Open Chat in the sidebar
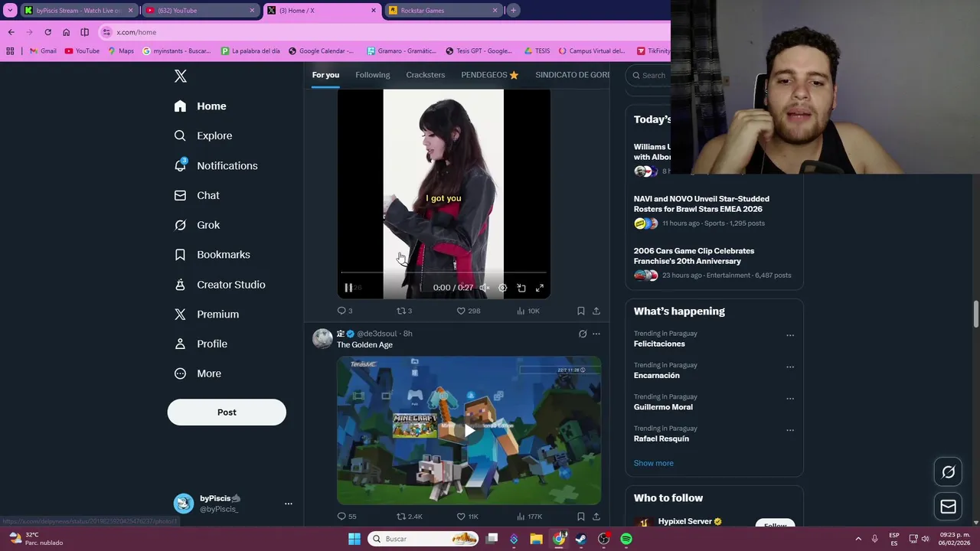 click(x=197, y=195)
